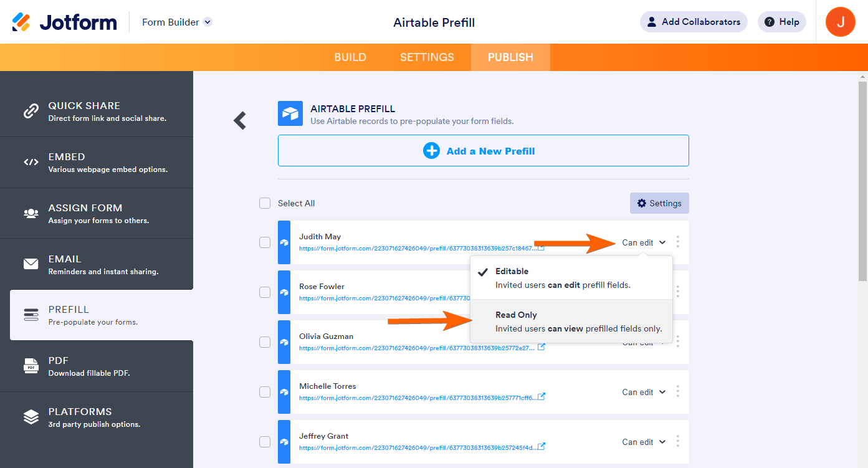Select the Olivia Guzman checkbox
This screenshot has height=468, width=868.
pyautogui.click(x=265, y=342)
